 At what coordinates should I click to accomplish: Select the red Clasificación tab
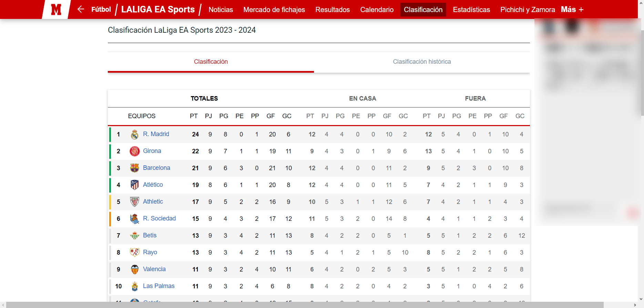[x=211, y=62]
